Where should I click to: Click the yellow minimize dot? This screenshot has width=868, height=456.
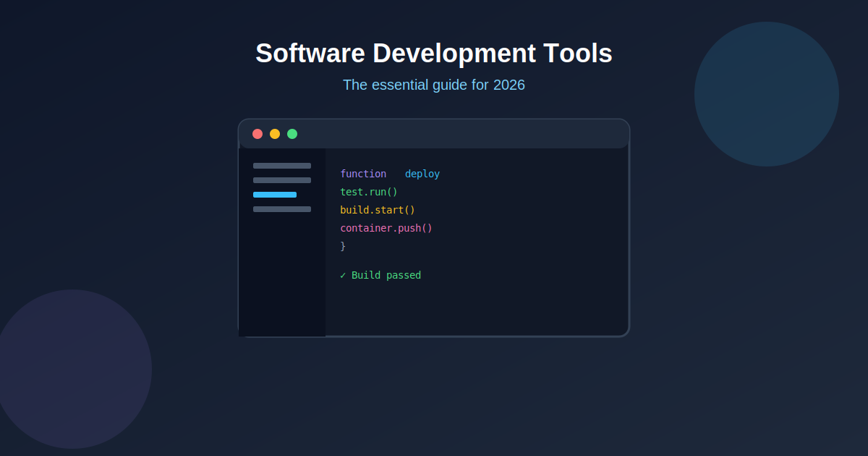[275, 134]
